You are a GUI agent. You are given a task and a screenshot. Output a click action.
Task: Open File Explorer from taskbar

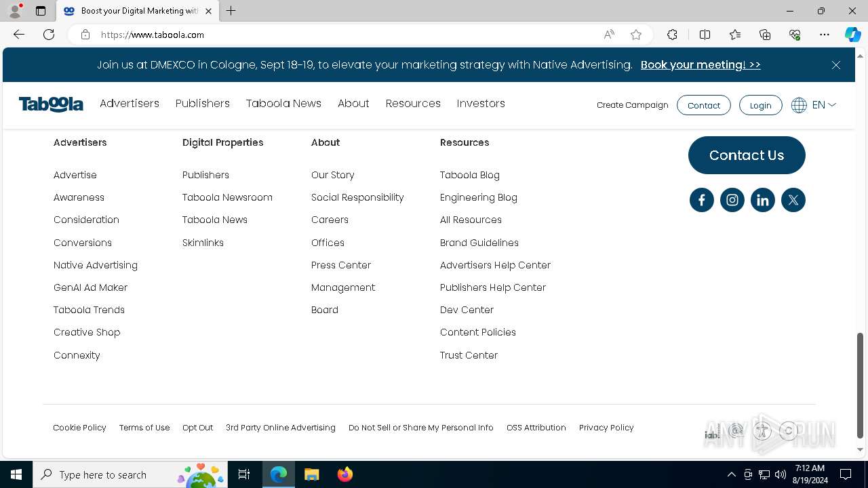pyautogui.click(x=311, y=474)
